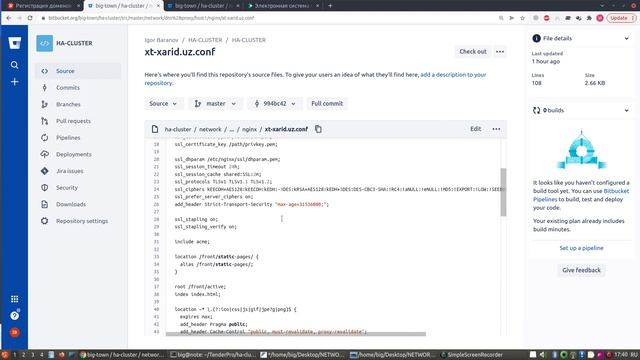Viewport: 640px width, 360px height.
Task: Open the three-dot menu beside Check out
Action: [500, 51]
